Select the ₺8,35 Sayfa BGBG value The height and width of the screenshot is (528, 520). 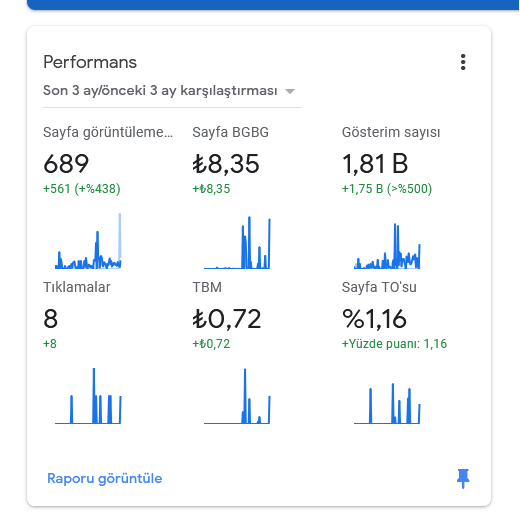[x=226, y=164]
